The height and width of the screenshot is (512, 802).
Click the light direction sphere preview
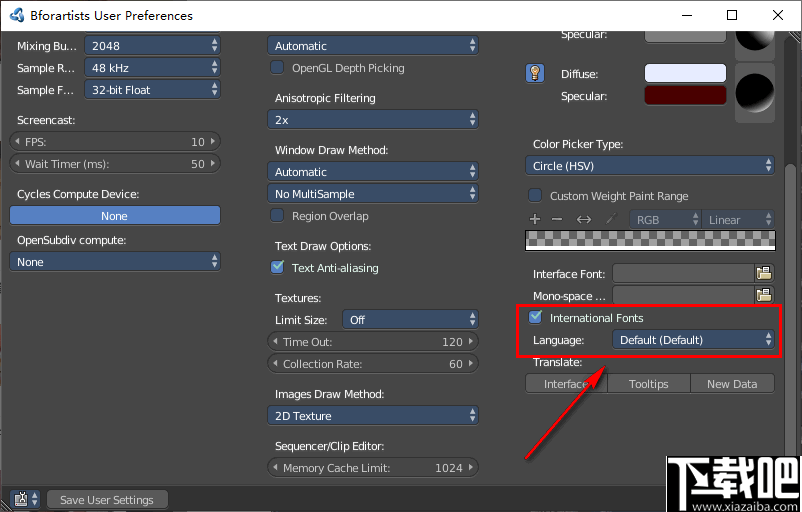[x=754, y=92]
